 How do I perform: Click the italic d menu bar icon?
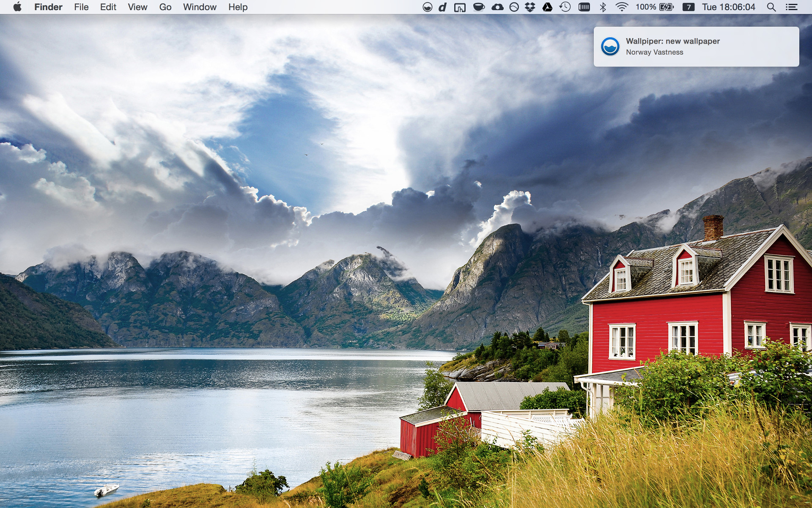click(x=442, y=7)
